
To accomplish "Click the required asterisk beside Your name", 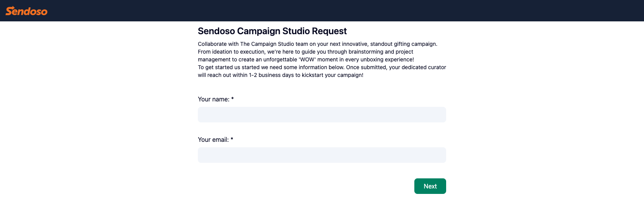I will click(232, 99).
